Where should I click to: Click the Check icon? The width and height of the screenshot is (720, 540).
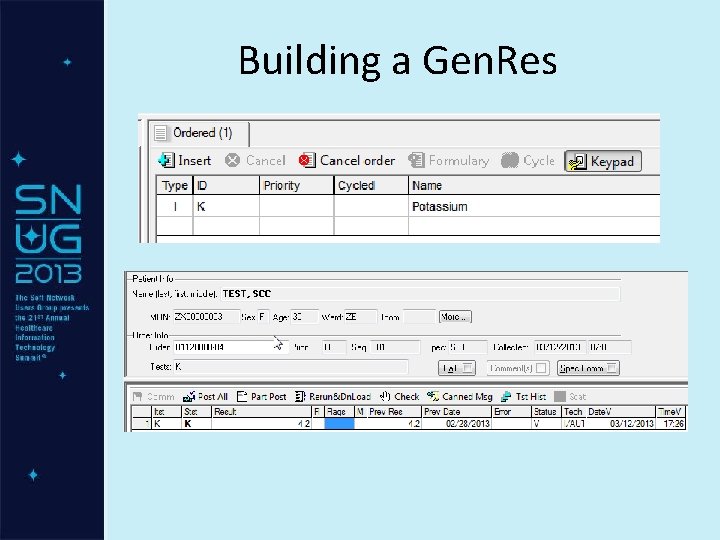pyautogui.click(x=385, y=396)
